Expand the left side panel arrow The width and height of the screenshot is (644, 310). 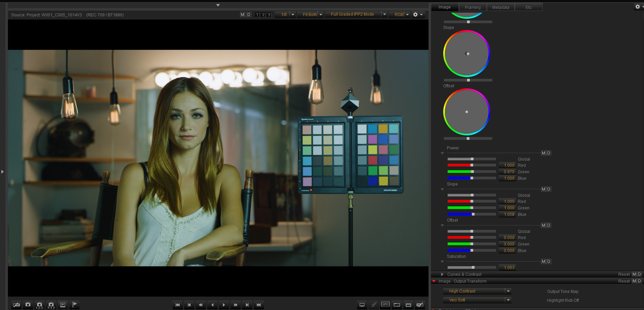point(3,172)
